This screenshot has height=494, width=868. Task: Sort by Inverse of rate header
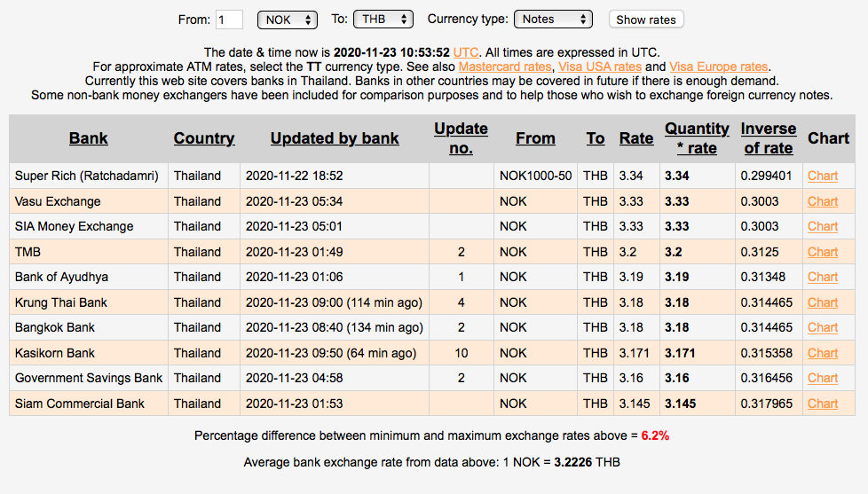tap(768, 138)
